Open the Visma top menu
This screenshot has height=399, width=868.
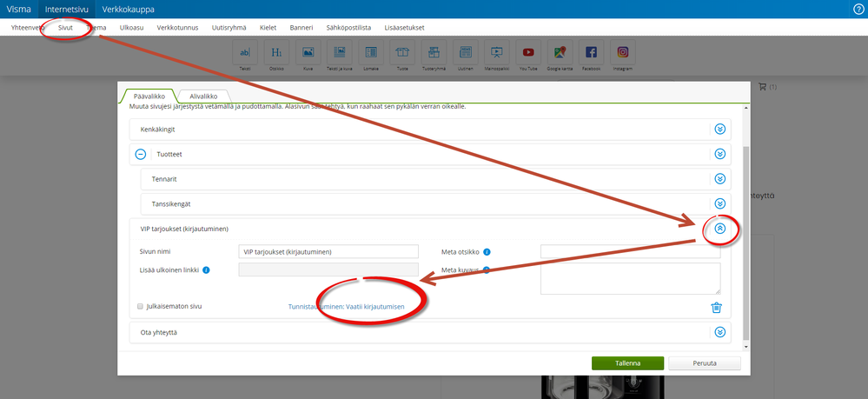tap(19, 9)
